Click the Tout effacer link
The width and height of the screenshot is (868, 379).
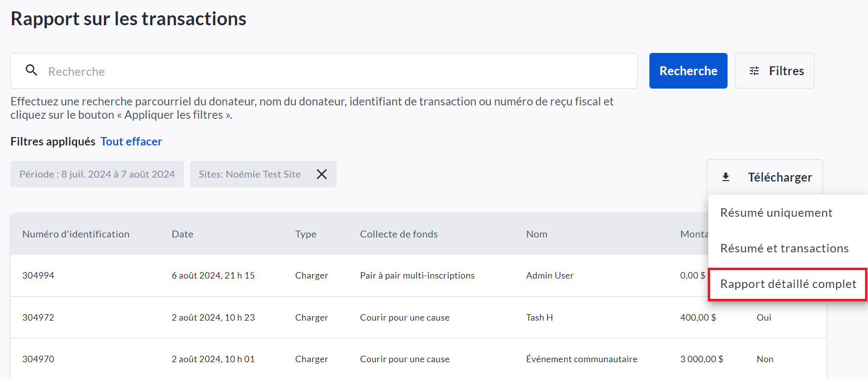(x=131, y=142)
